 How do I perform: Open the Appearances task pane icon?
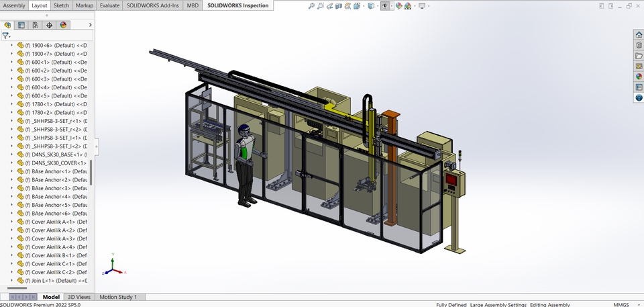click(639, 76)
